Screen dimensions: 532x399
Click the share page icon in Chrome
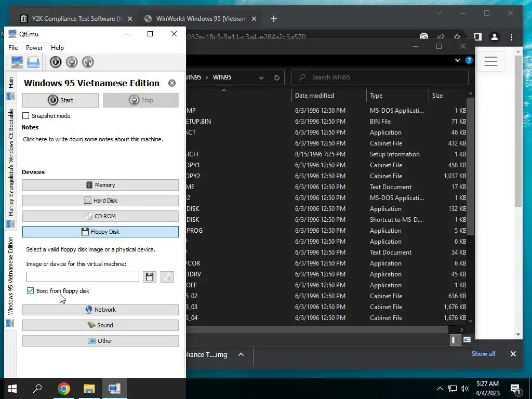point(441,37)
